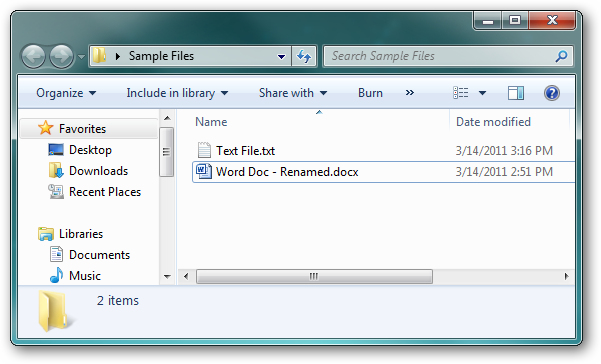Select Libraries in navigation pane
The image size is (601, 364).
click(80, 234)
